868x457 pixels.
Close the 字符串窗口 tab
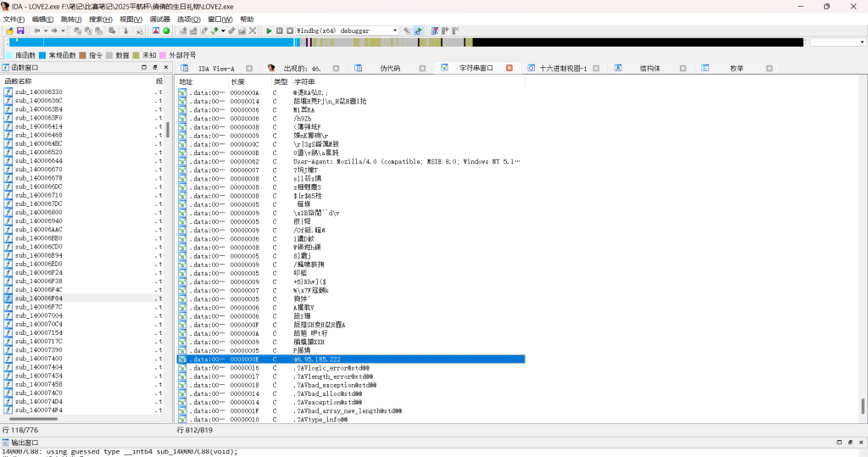[x=509, y=68]
